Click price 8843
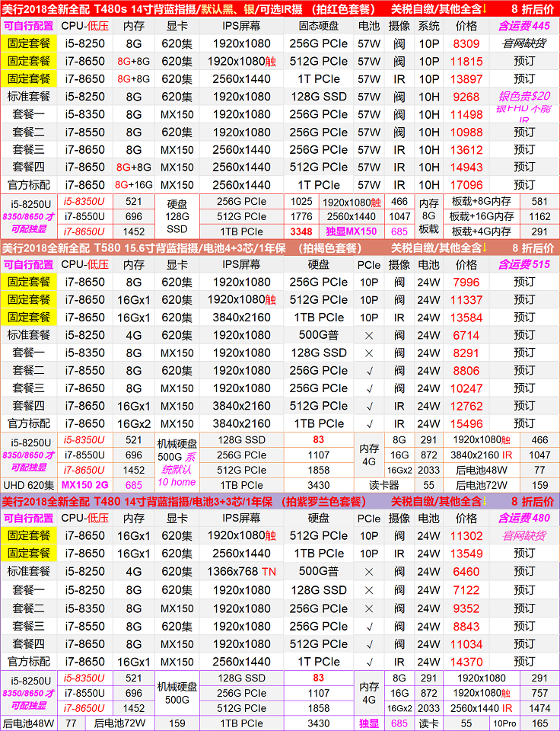Viewport: 560px width, 731px height. click(466, 626)
